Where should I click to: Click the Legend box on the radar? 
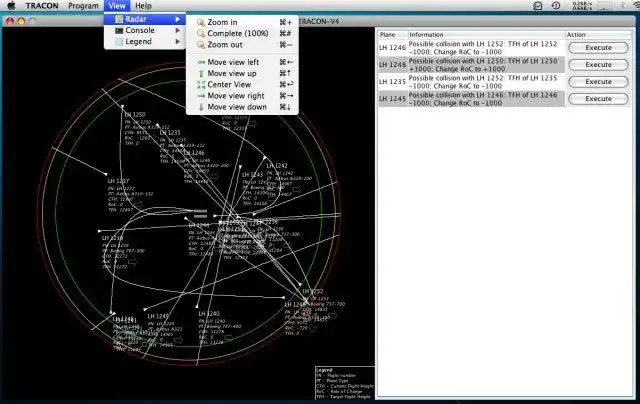pyautogui.click(x=345, y=383)
